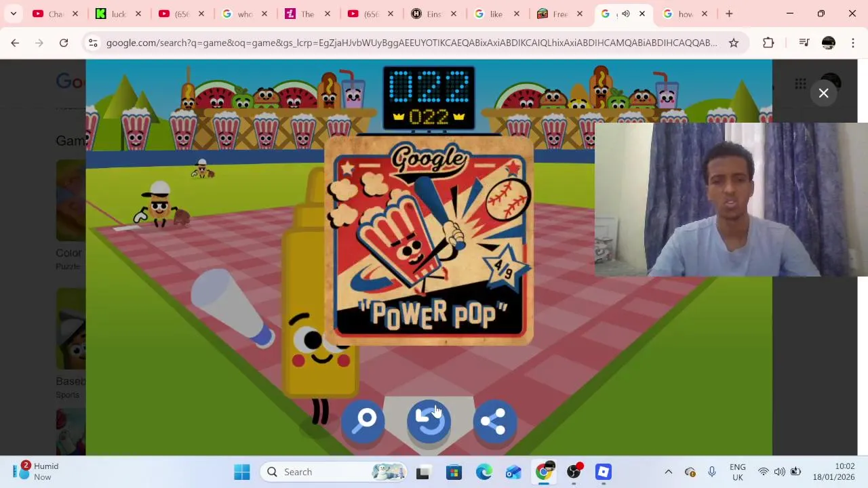The image size is (868, 488).
Task: Open the Roblox taskbar icon
Action: 604,472
